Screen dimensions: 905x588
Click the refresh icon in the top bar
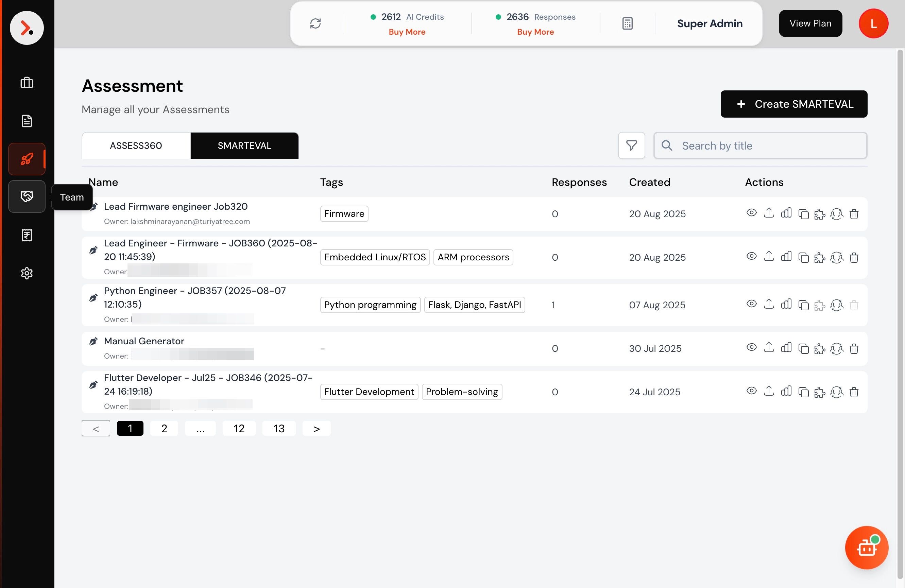pos(315,23)
